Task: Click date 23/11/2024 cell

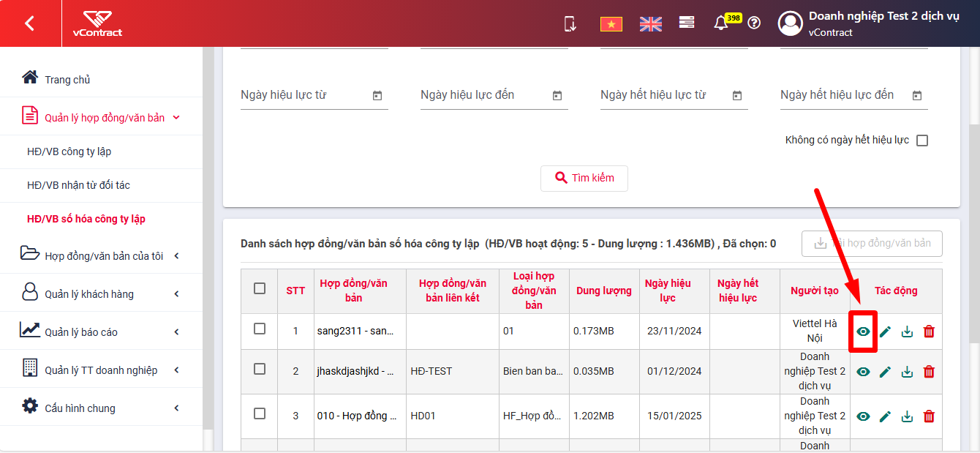Action: click(x=674, y=331)
